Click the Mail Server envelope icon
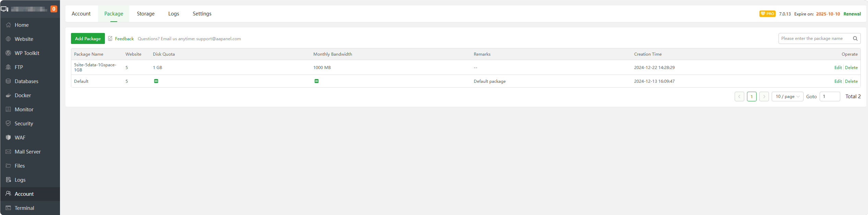 coord(8,152)
